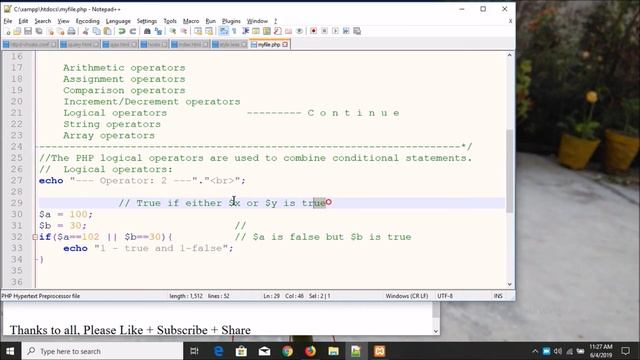Open Microsoft Edge from the taskbar
This screenshot has width=640, height=360.
218,351
